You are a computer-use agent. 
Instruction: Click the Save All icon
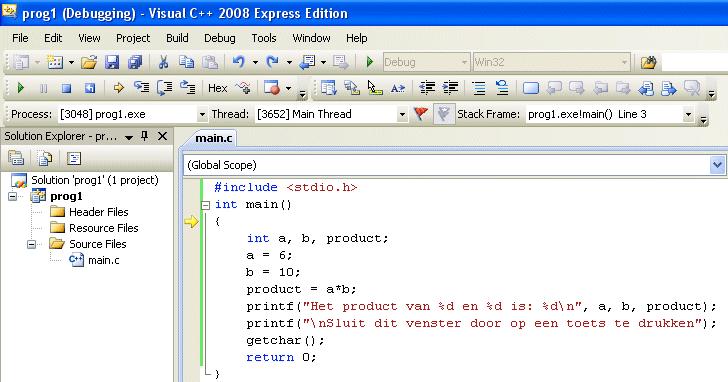coord(135,62)
